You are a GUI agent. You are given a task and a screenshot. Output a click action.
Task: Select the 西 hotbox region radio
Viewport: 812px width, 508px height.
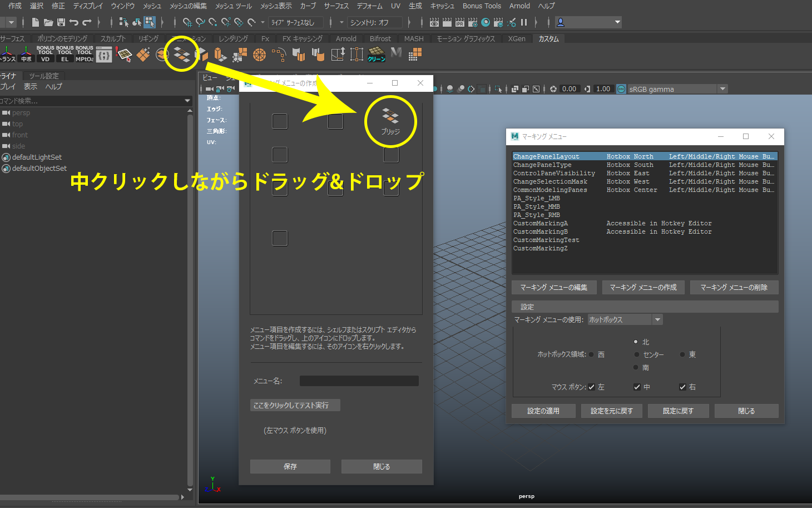(x=591, y=354)
